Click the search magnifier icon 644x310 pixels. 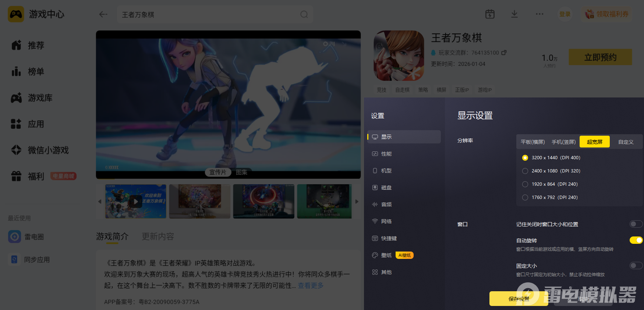pos(304,14)
